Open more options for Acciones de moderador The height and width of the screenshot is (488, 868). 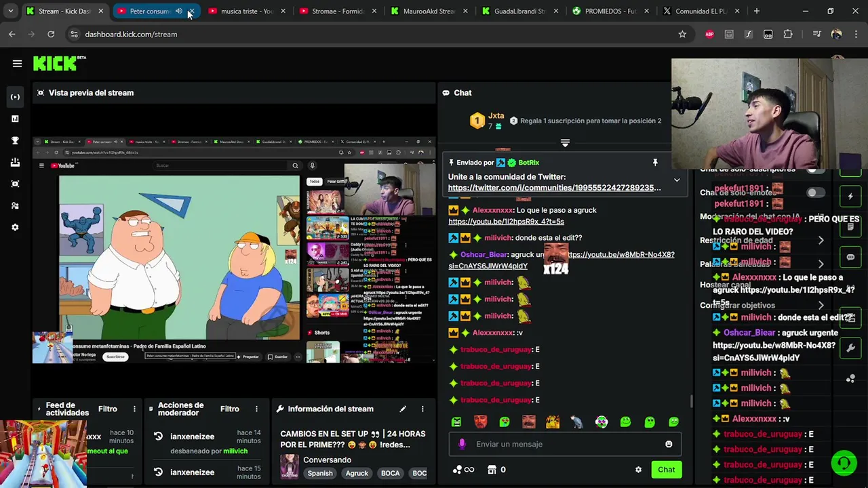tap(256, 409)
